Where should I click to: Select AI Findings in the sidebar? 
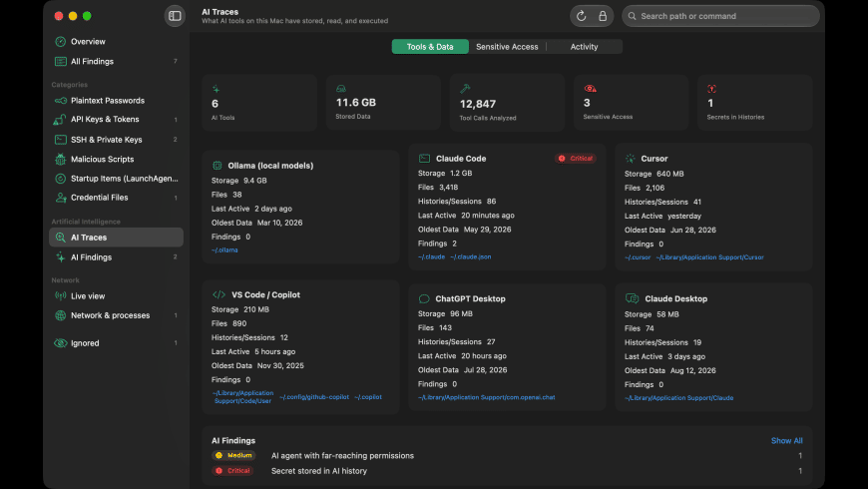pos(116,256)
